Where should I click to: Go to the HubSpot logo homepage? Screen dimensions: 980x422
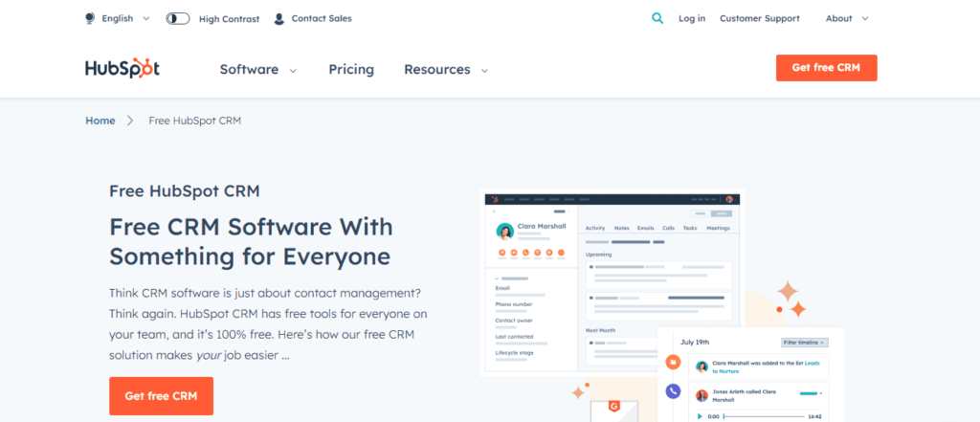[x=122, y=68]
